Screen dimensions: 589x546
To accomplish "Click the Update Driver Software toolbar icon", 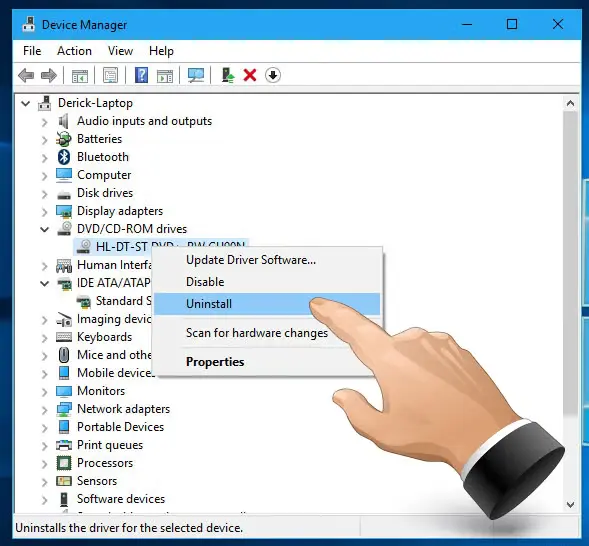I will click(227, 75).
